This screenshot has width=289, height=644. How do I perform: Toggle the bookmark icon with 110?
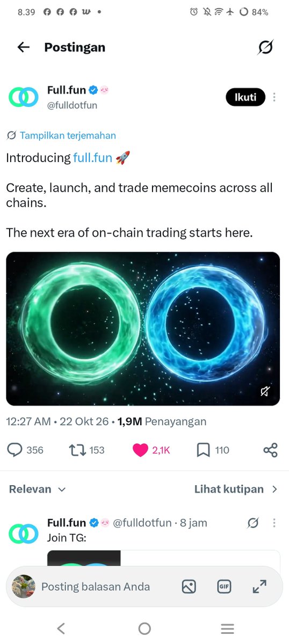click(x=203, y=450)
